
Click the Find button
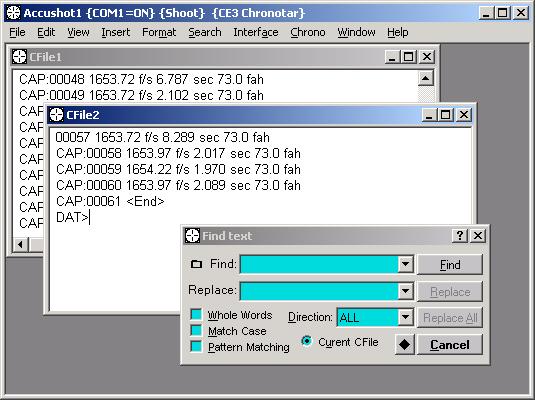(450, 265)
